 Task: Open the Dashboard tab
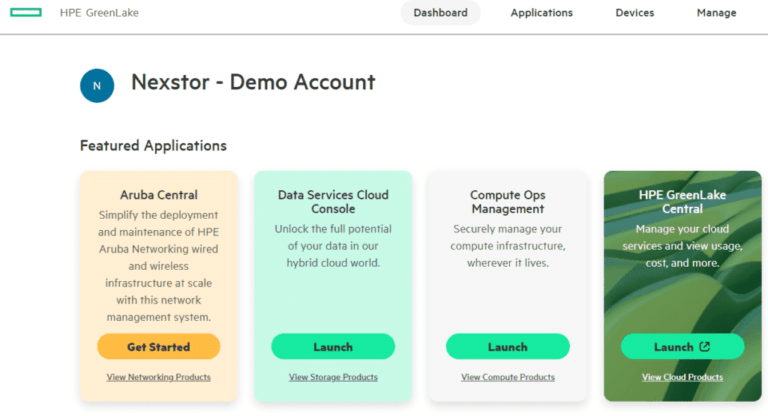coord(440,13)
